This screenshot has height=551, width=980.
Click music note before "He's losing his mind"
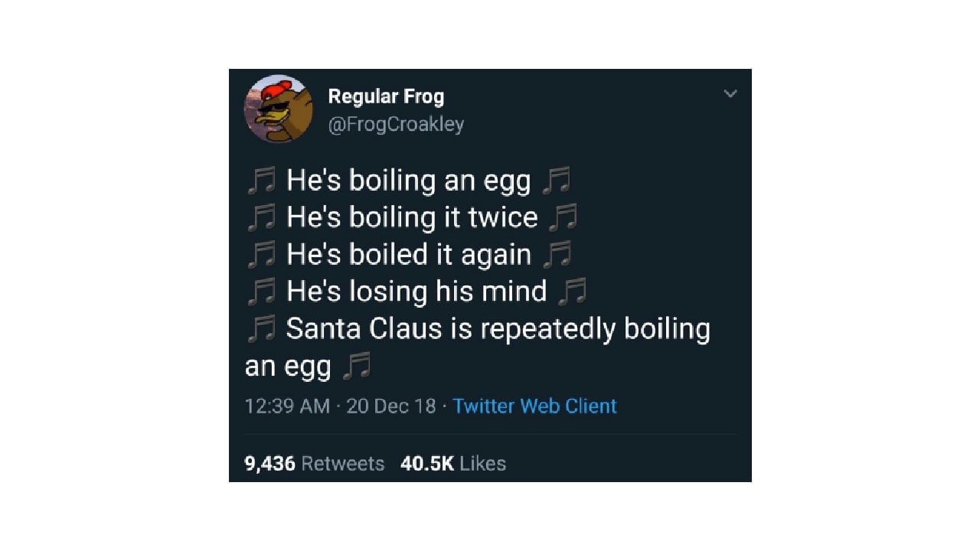click(x=260, y=292)
